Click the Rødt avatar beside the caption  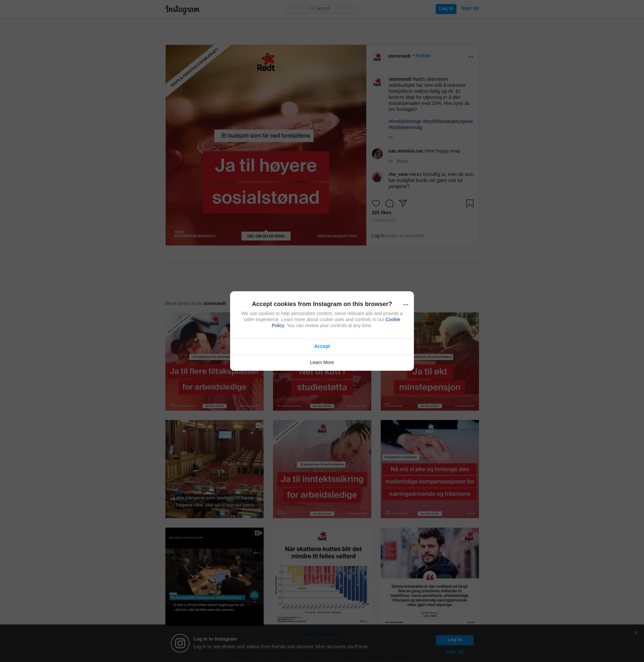pyautogui.click(x=377, y=82)
